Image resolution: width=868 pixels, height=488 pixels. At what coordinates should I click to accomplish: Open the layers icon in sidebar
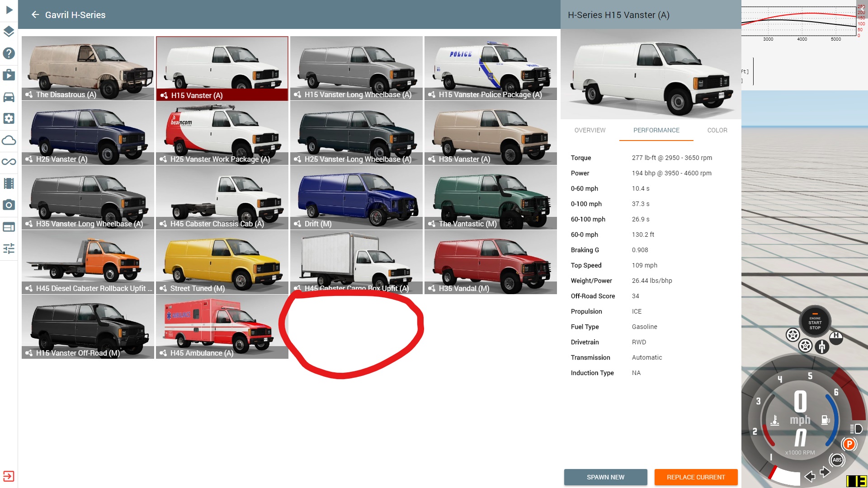pyautogui.click(x=9, y=32)
